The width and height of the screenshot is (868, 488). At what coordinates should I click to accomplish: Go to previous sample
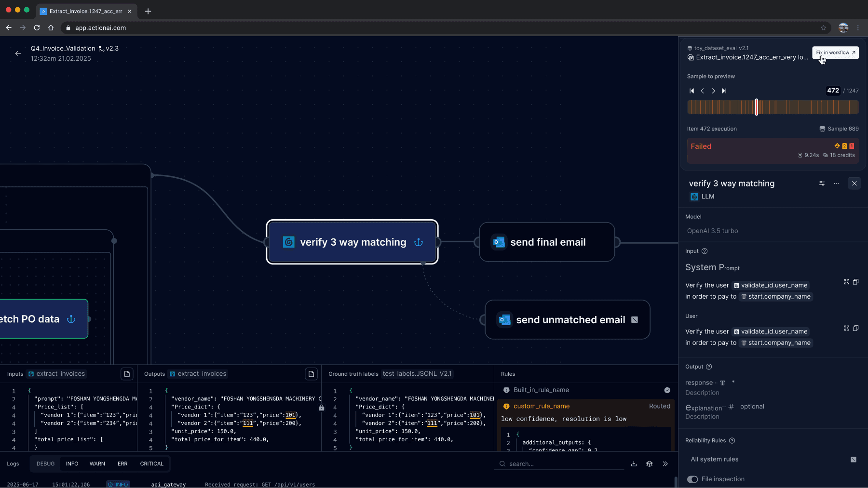pyautogui.click(x=703, y=91)
